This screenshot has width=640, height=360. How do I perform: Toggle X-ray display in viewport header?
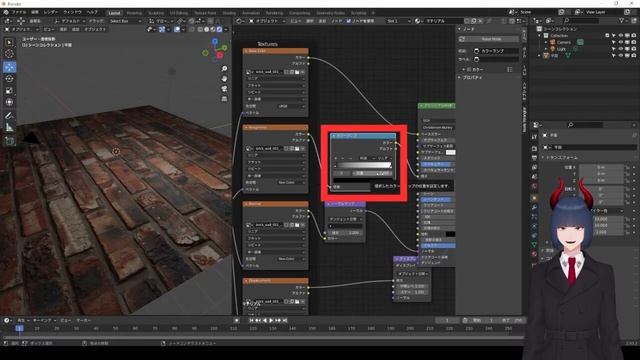(x=192, y=29)
